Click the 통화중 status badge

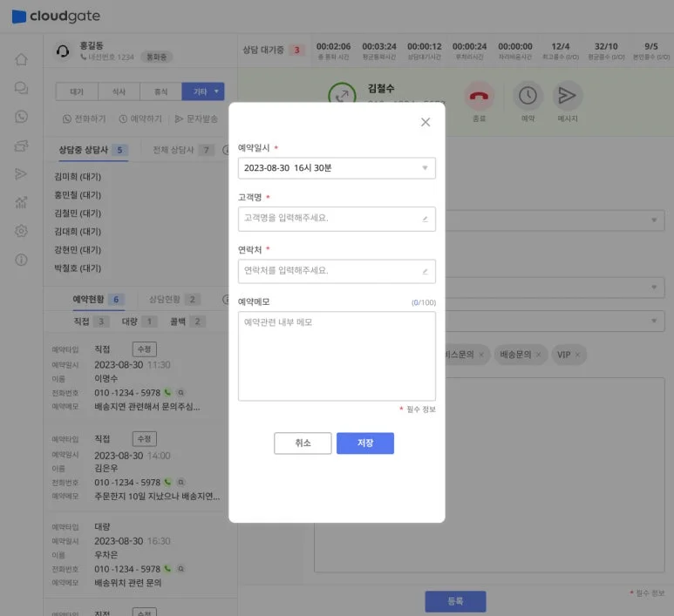156,58
